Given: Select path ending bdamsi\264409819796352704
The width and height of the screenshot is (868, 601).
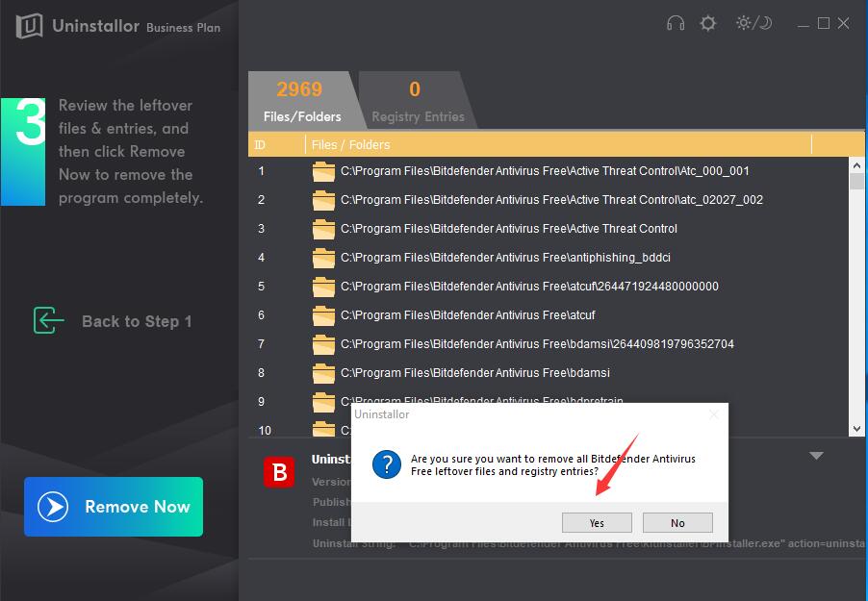Looking at the screenshot, I should tap(538, 343).
